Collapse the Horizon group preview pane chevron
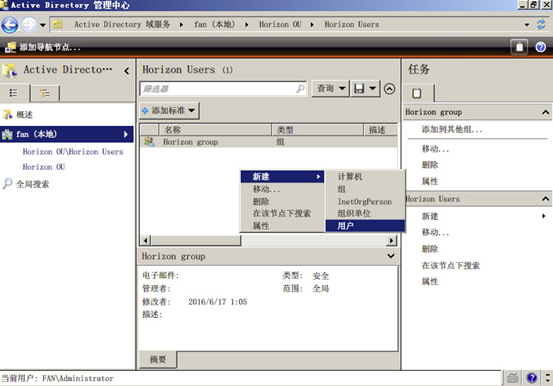 click(391, 256)
